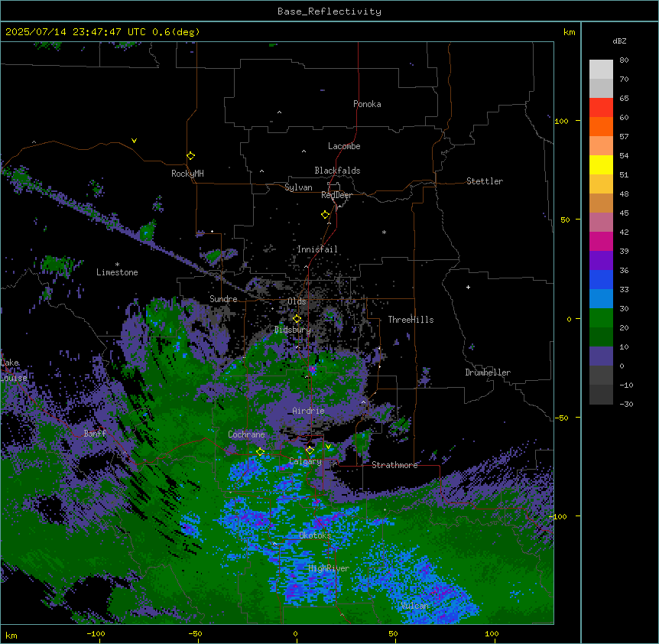Screen dimensions: 659x644
Task: Select the yellow diamond marker below Cochrane
Action: click(x=260, y=452)
